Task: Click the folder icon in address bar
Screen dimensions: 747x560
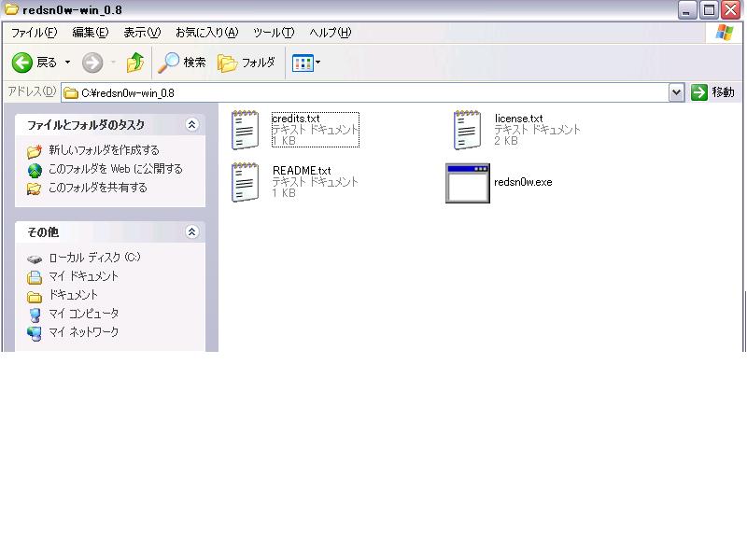Action: pyautogui.click(x=71, y=92)
